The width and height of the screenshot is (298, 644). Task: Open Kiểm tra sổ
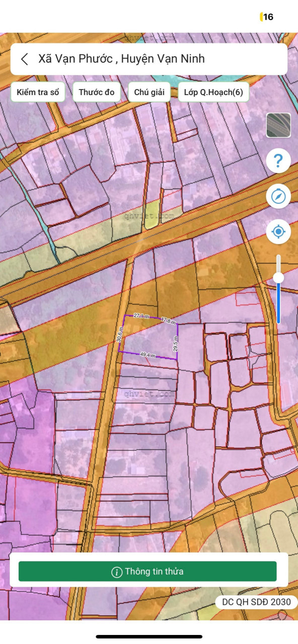coord(38,92)
